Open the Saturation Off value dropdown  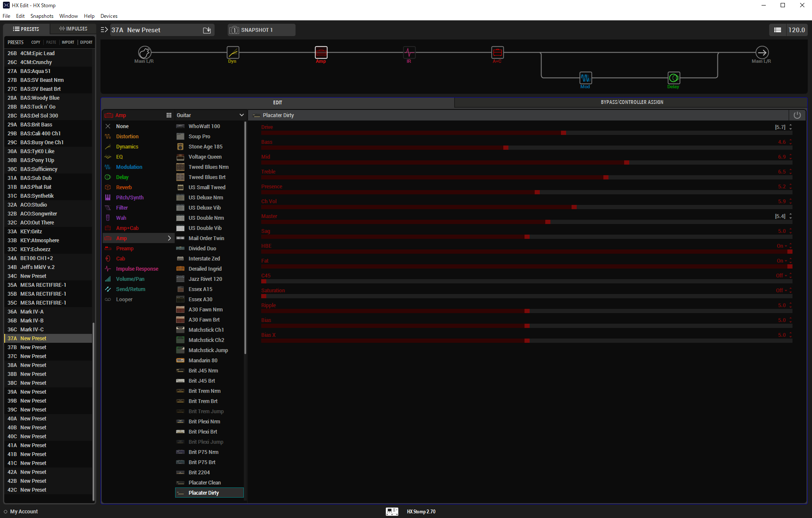tap(781, 291)
